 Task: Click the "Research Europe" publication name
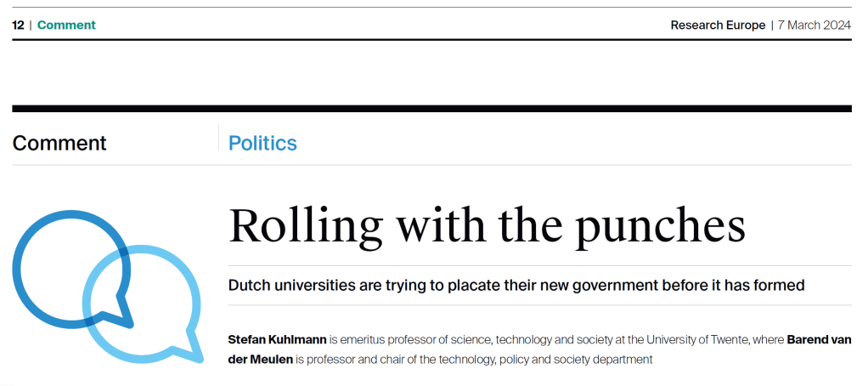718,25
